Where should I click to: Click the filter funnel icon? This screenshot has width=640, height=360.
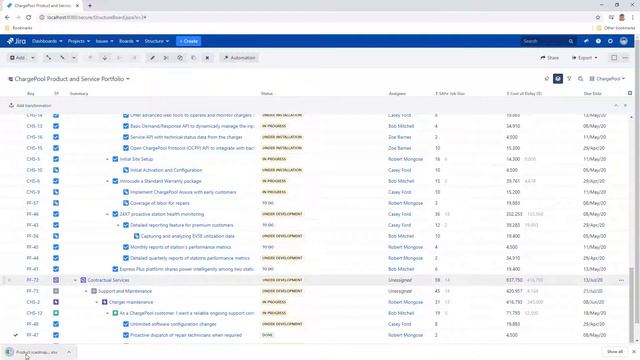[569, 79]
